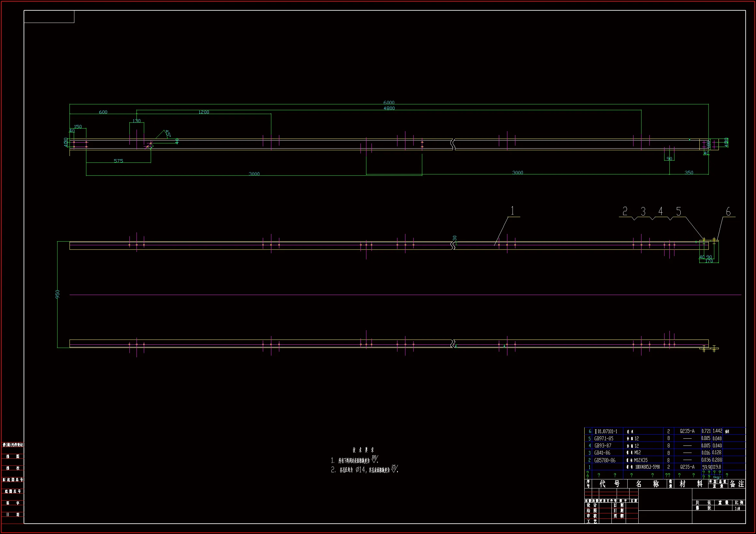Screen dimensions: 756x534
Task: Click the 设计 label in title block
Action: (591, 505)
